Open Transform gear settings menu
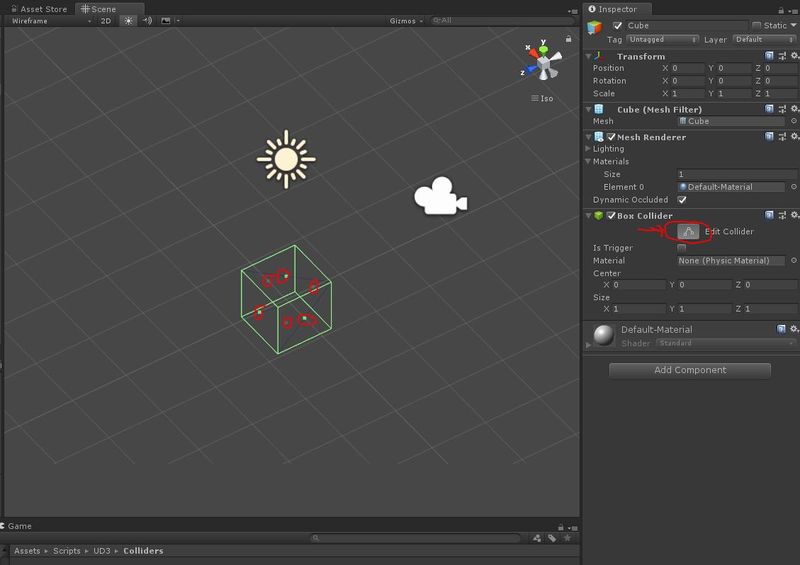This screenshot has height=565, width=800. (x=795, y=56)
